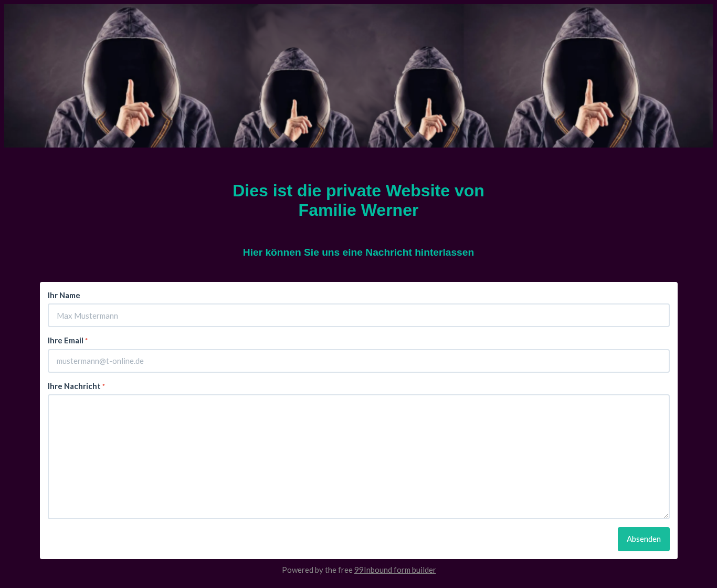The height and width of the screenshot is (588, 717).
Task: Submit the form with Absenden button
Action: click(x=644, y=539)
